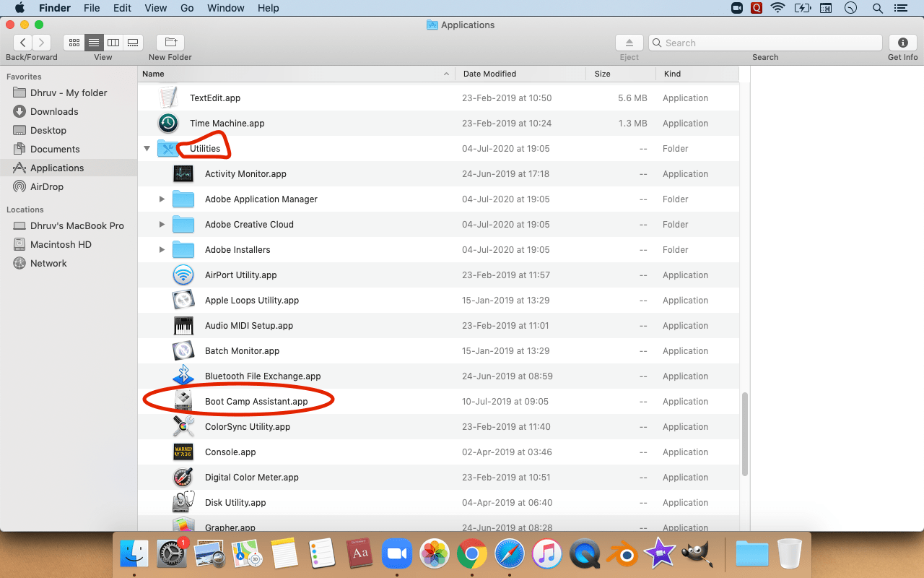Viewport: 924px width, 578px height.
Task: Select the Time Machine.app icon
Action: [168, 123]
